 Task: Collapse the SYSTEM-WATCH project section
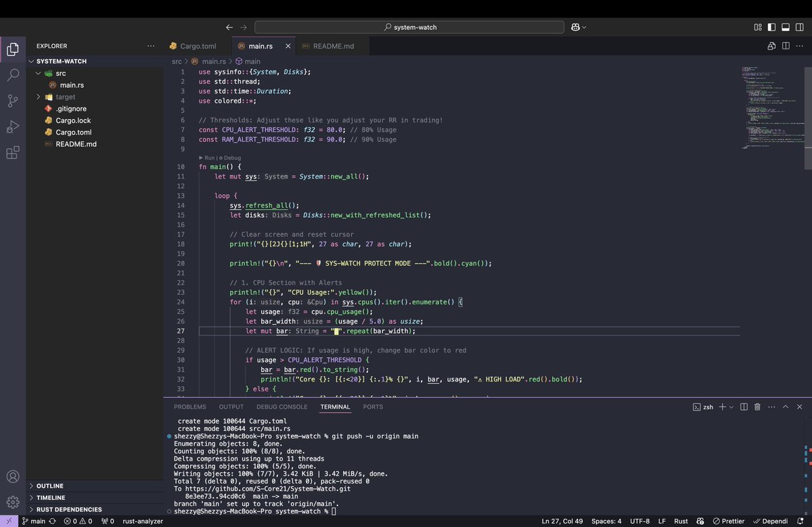pos(95,61)
